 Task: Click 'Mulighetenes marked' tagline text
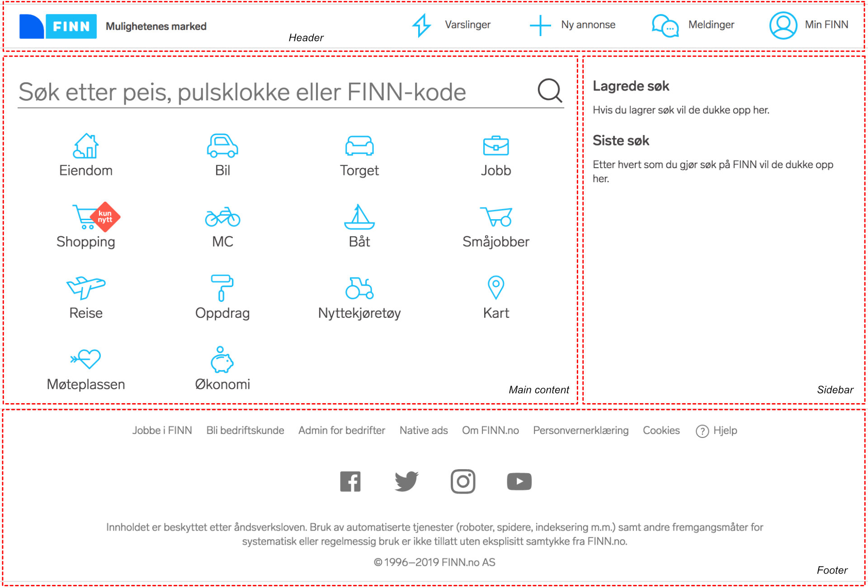pos(156,27)
